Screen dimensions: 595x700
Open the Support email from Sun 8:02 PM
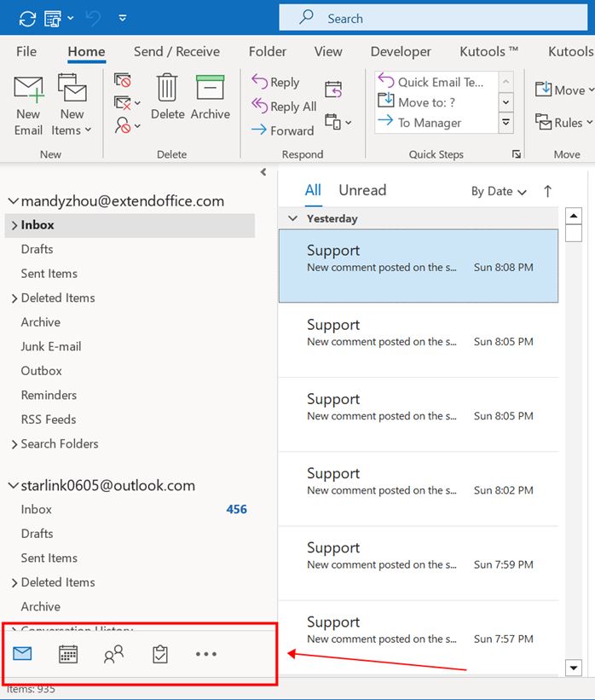click(419, 489)
